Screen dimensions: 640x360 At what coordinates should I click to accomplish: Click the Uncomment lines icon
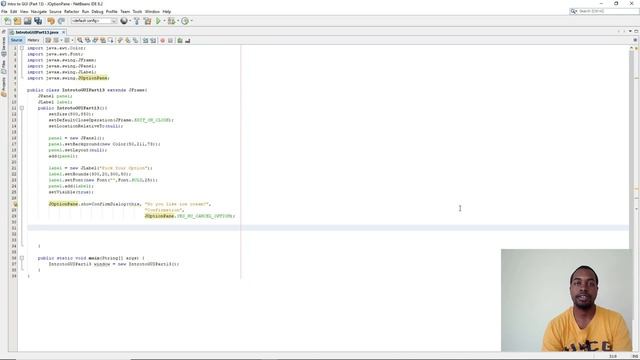pos(188,40)
